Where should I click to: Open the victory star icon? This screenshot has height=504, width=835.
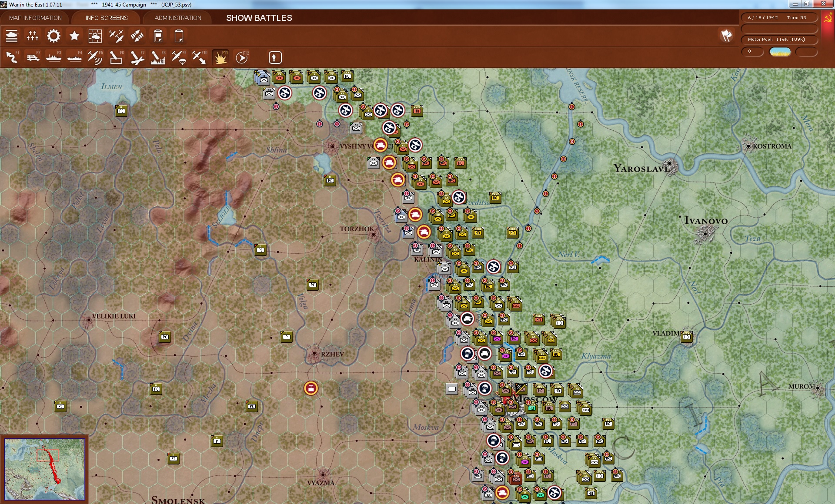[74, 36]
